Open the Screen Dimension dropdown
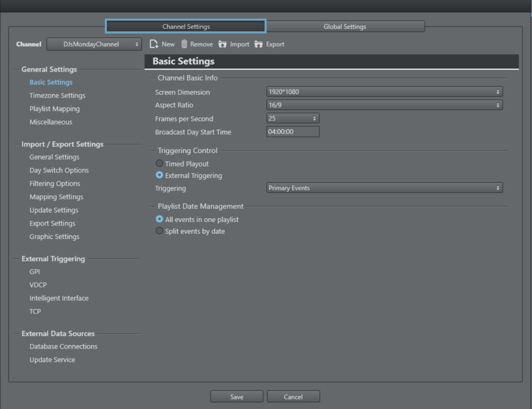532x409 pixels. tap(384, 92)
